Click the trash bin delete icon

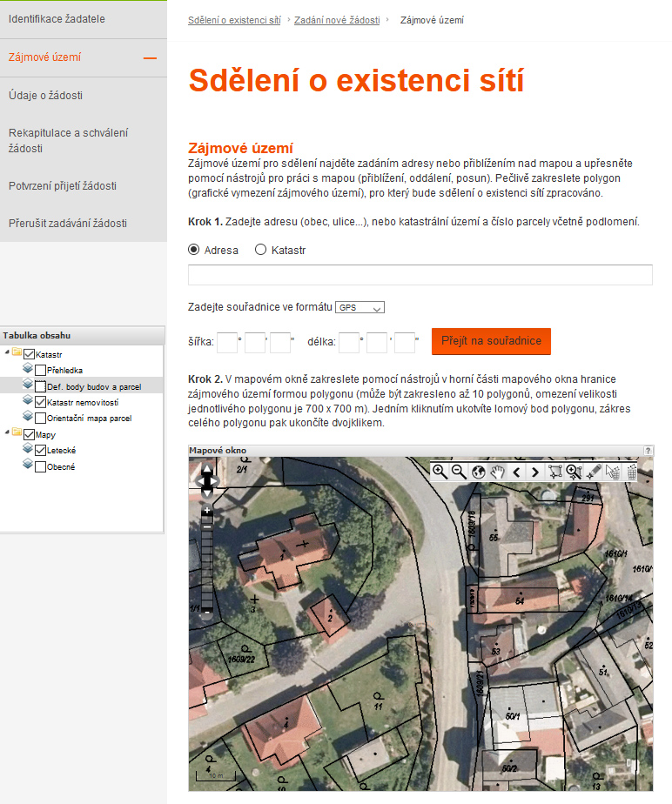click(x=632, y=472)
